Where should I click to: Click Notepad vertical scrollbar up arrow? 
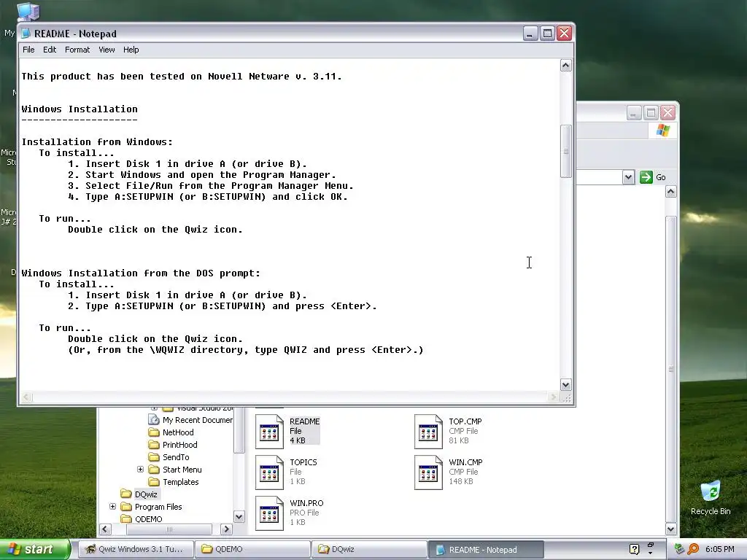tap(565, 65)
